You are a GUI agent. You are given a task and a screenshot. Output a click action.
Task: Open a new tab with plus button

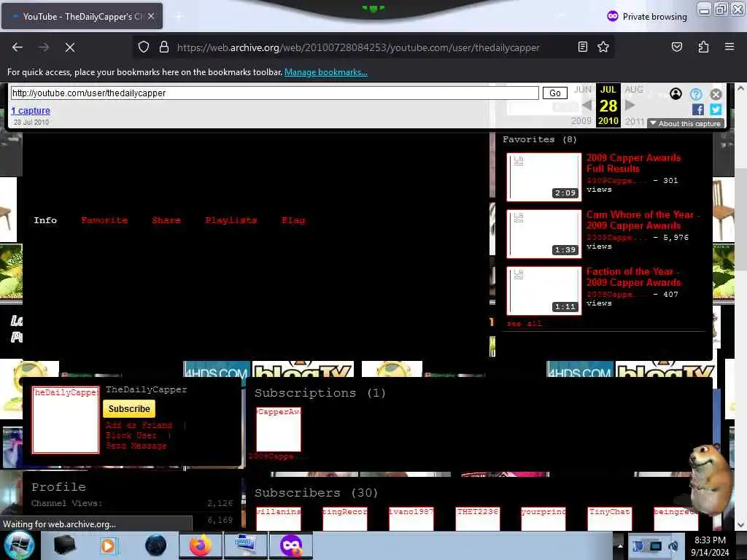[x=179, y=17]
